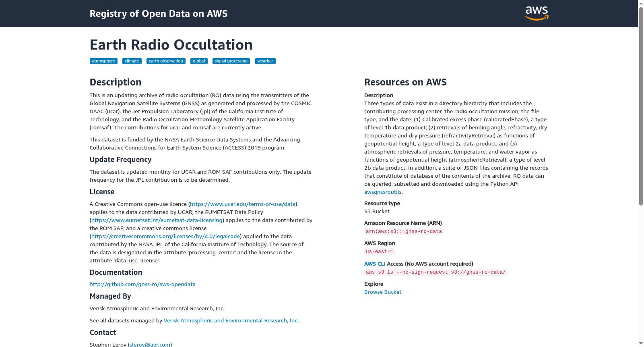Viewport: 644px width, 347px height.
Task: Click the vertical scrollbar thumb
Action: pyautogui.click(x=641, y=106)
